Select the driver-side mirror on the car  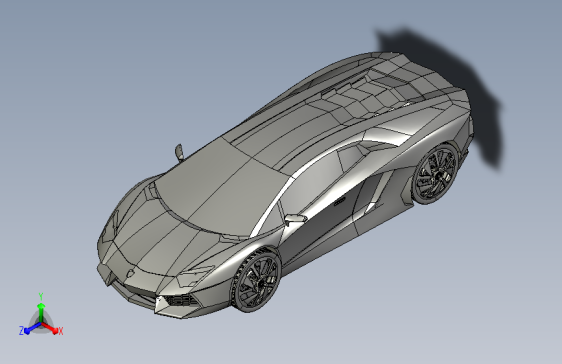click(295, 218)
